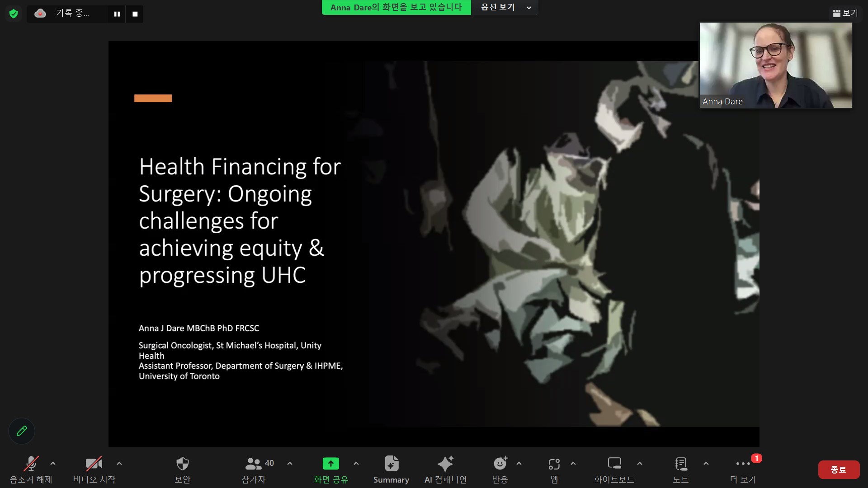Open the 앱 apps panel

point(554,470)
